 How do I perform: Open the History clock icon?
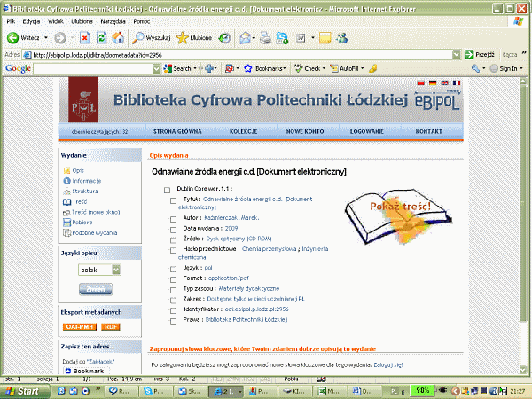[224, 37]
